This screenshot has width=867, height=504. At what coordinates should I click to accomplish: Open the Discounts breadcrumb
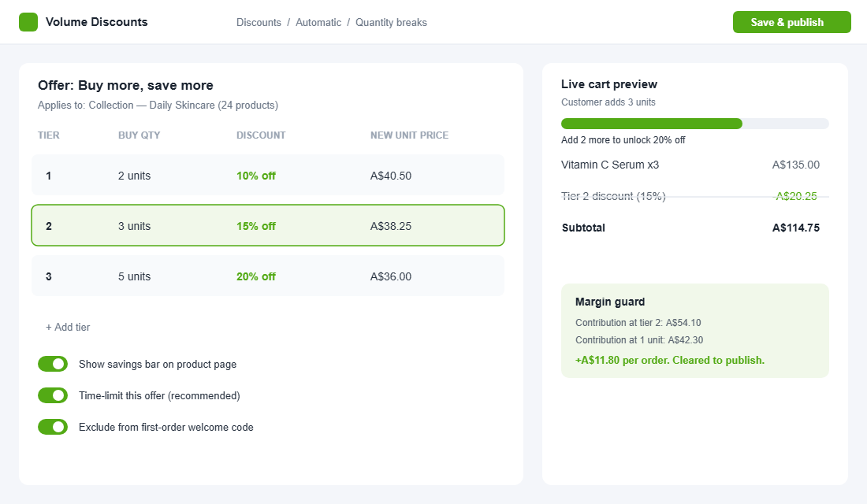tap(259, 23)
